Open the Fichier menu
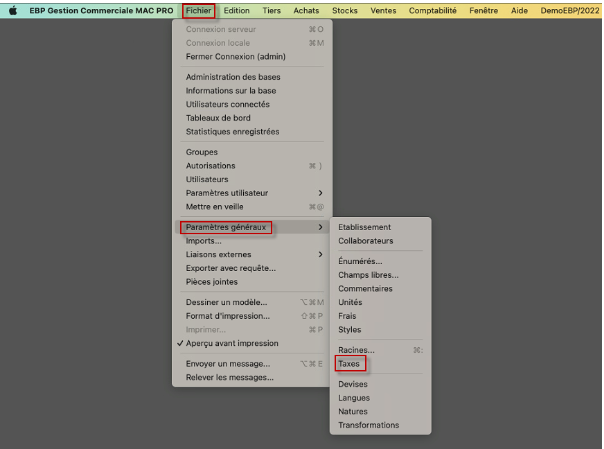 pyautogui.click(x=198, y=10)
